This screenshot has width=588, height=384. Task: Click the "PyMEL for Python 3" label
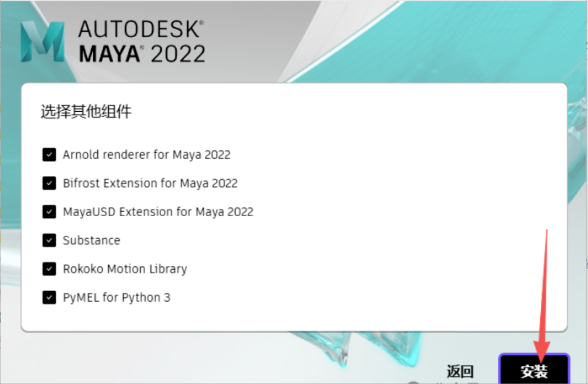coord(116,298)
